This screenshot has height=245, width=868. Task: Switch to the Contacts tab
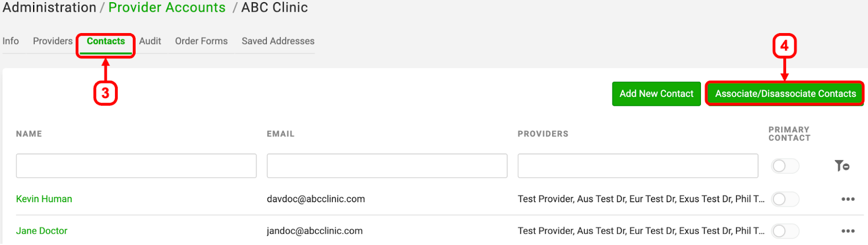[x=106, y=41]
